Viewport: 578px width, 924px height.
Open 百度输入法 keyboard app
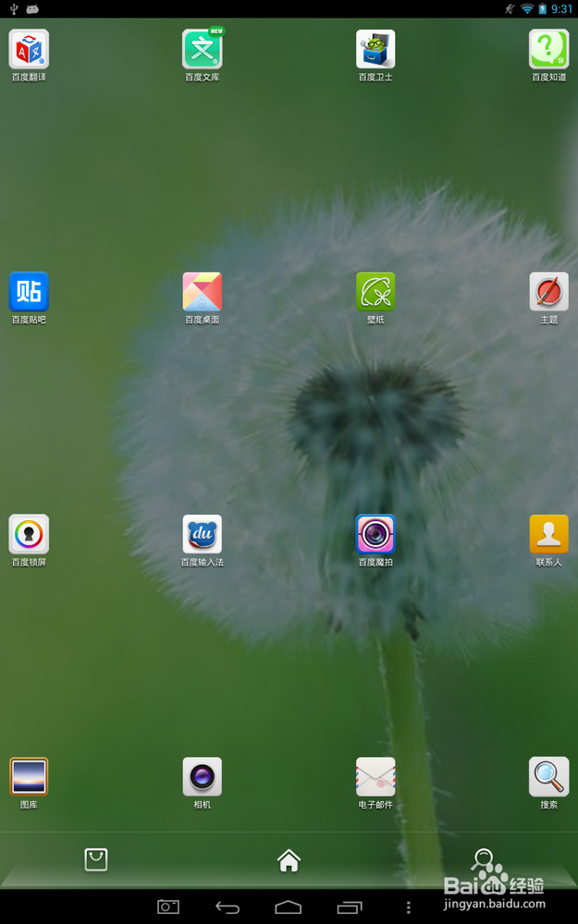203,534
